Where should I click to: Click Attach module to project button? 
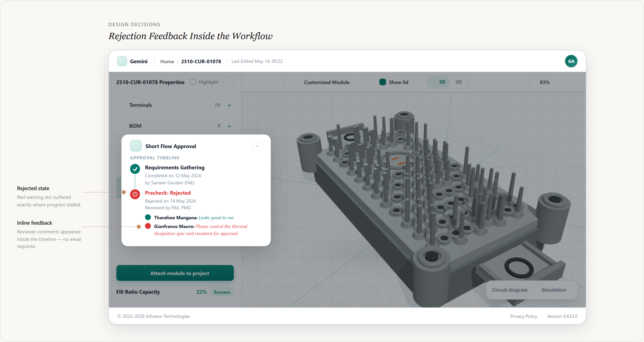coord(175,273)
